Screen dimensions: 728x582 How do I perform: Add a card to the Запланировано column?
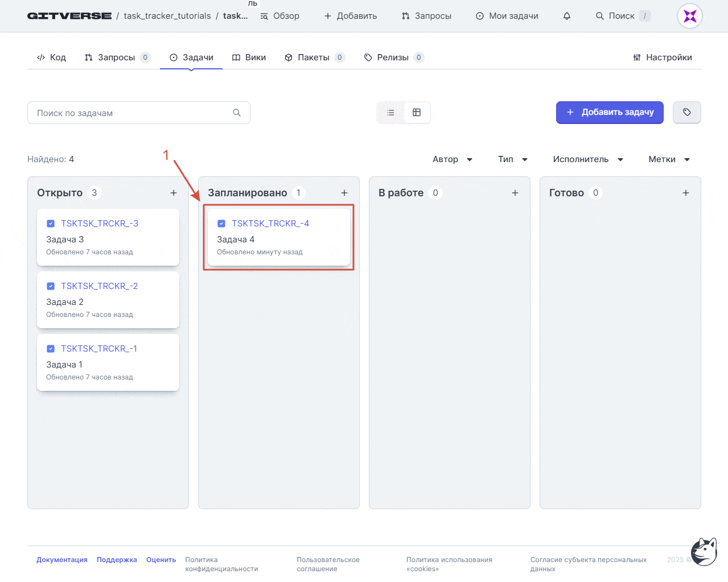click(344, 193)
